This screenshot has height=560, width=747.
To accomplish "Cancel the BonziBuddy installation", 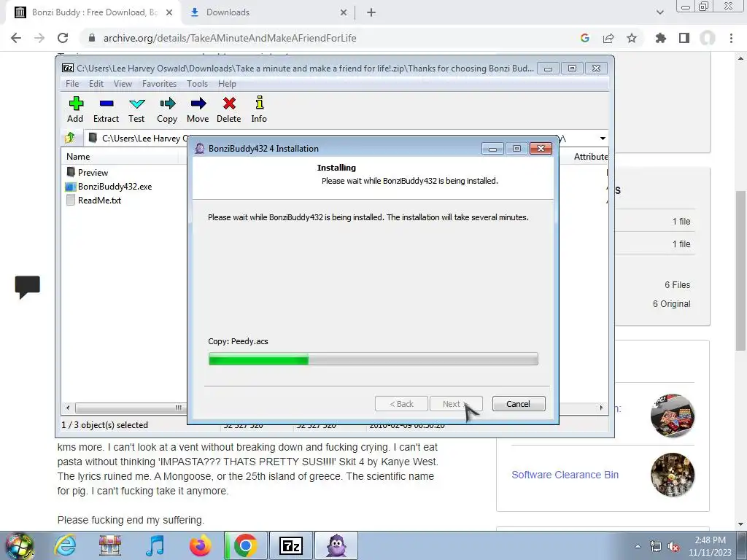I will pos(519,404).
